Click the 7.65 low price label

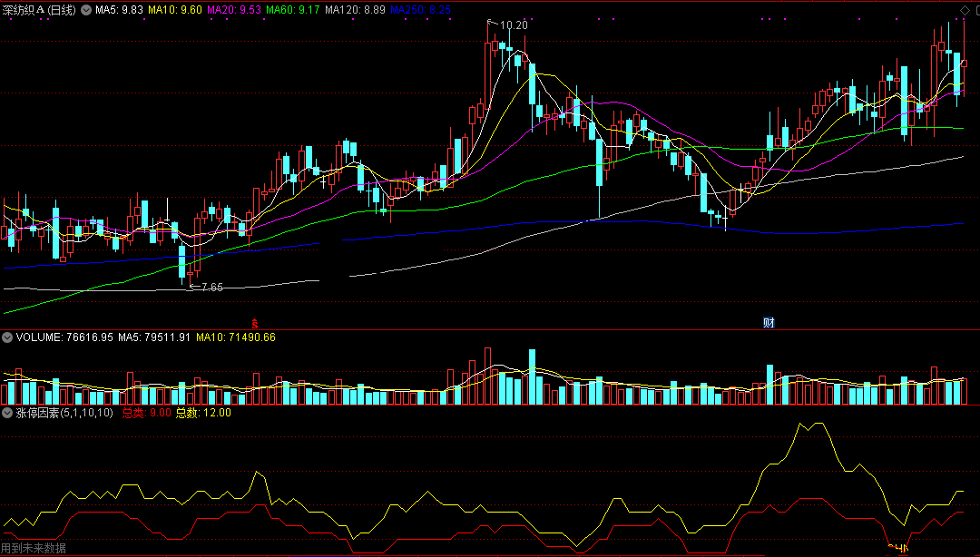pos(211,288)
